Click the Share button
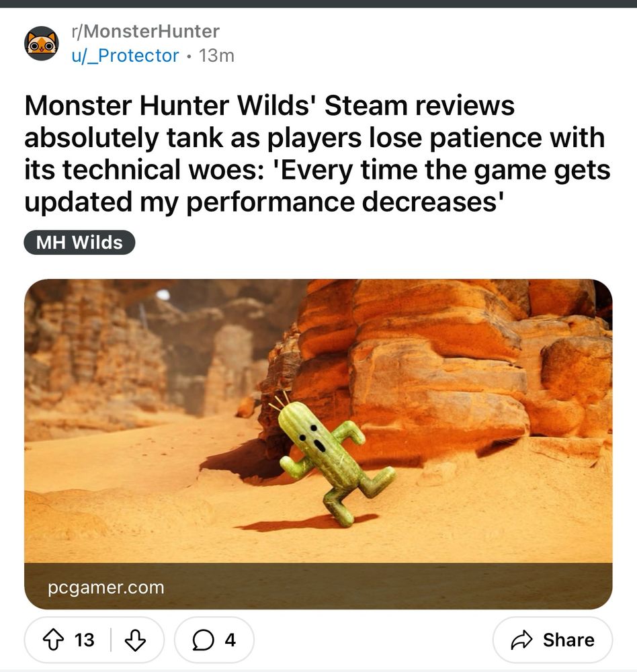Screen dimensions: 637x672 (552, 640)
